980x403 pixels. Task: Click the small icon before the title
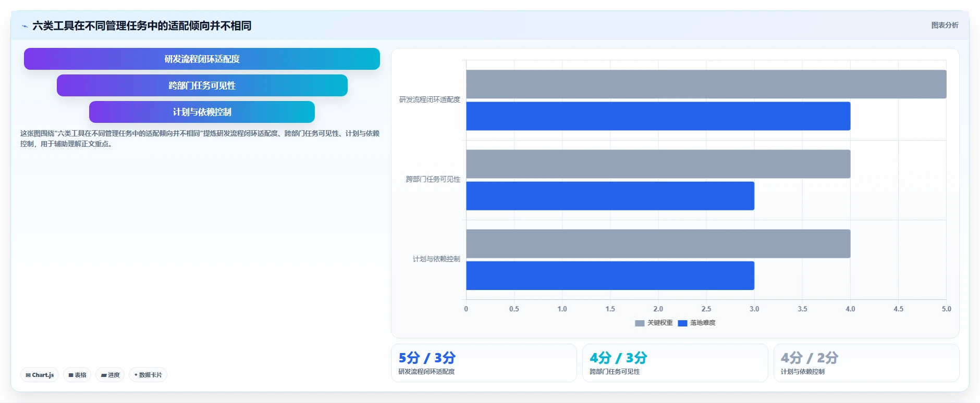pos(24,26)
